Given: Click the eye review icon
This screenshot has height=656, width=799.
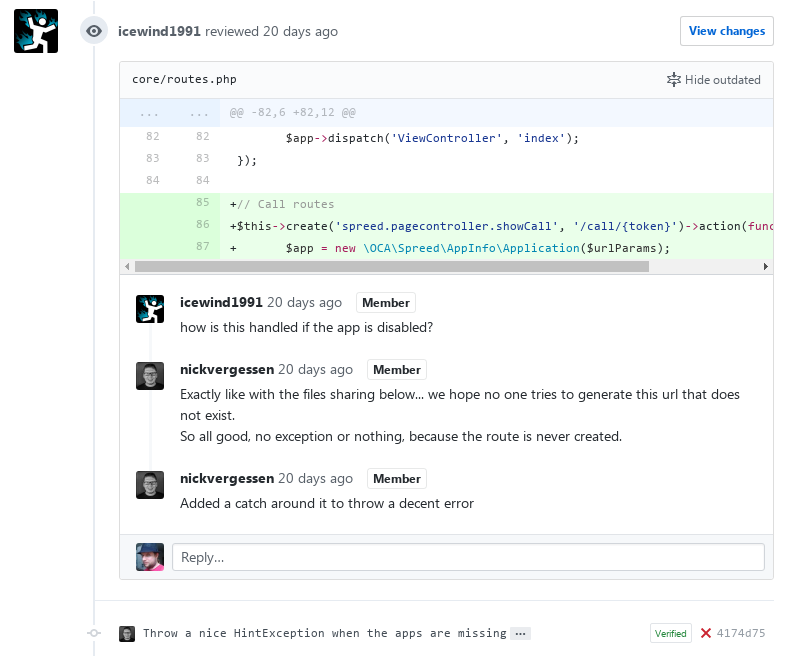Looking at the screenshot, I should click(94, 31).
